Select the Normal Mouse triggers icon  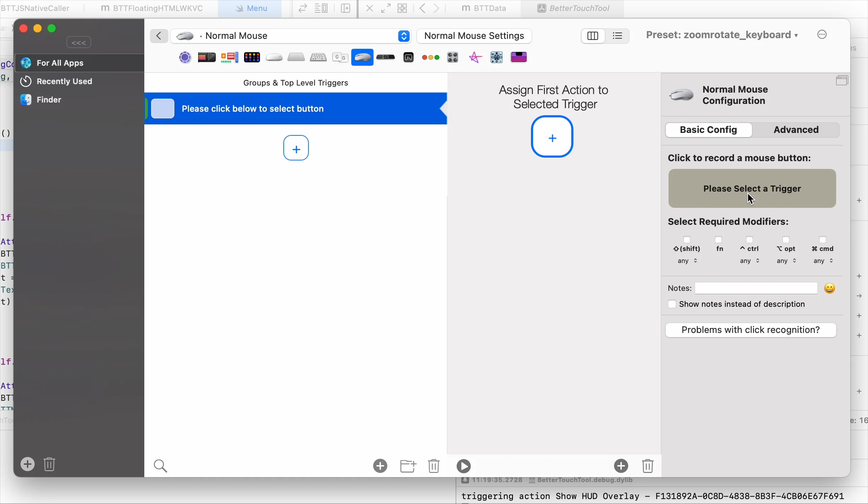[363, 57]
